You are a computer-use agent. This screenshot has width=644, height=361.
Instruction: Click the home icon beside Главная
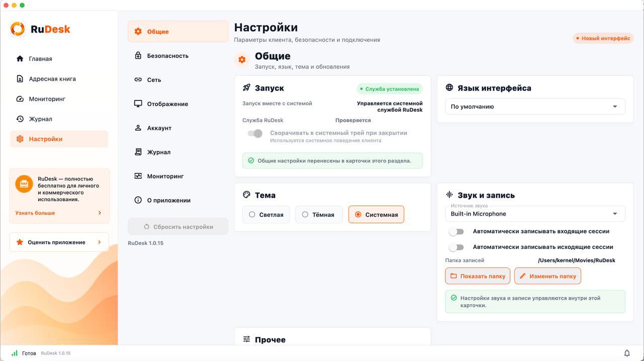pos(20,59)
